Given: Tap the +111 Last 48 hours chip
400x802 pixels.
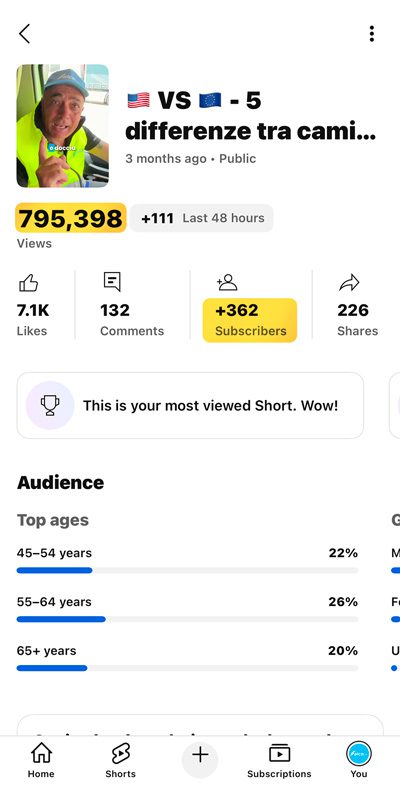Looking at the screenshot, I should click(x=202, y=218).
